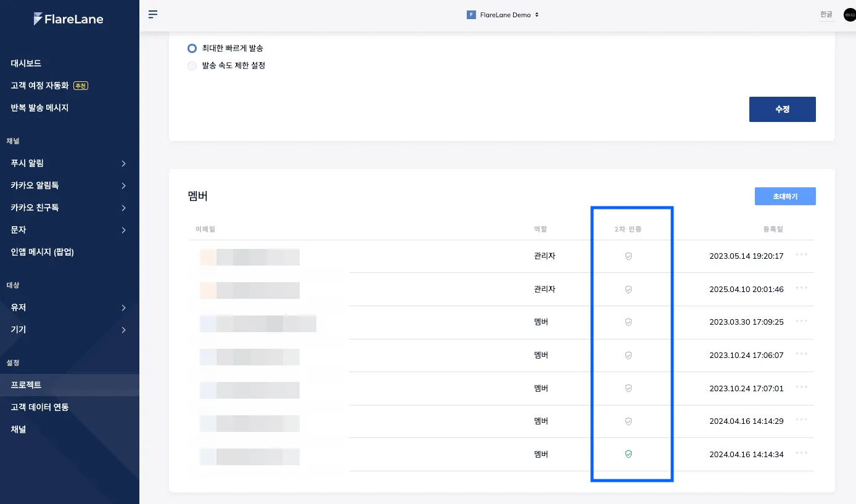Image resolution: width=856 pixels, height=504 pixels.
Task: Click 2FA shield icon for 2023.03.30 row
Action: tap(628, 322)
